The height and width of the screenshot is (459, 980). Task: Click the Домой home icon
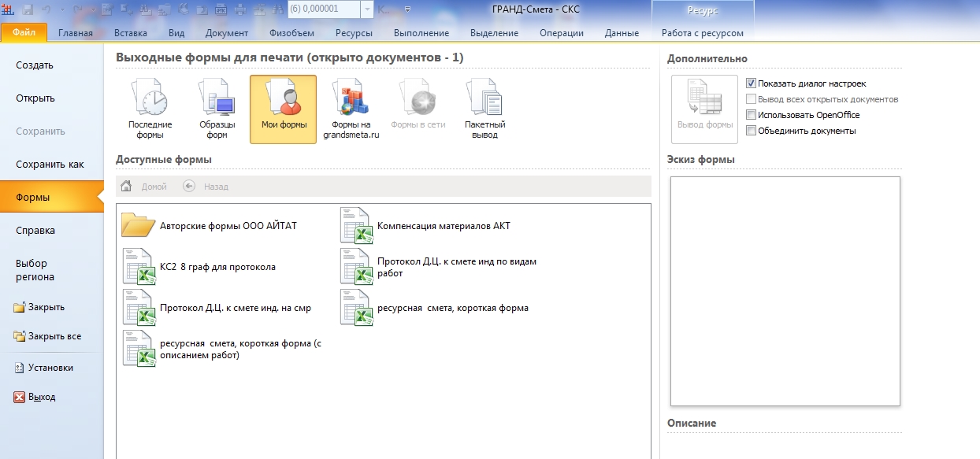coord(125,187)
